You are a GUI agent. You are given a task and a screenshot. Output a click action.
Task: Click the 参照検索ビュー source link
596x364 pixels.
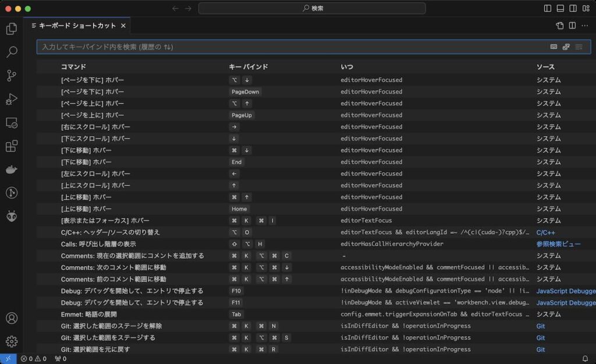558,244
